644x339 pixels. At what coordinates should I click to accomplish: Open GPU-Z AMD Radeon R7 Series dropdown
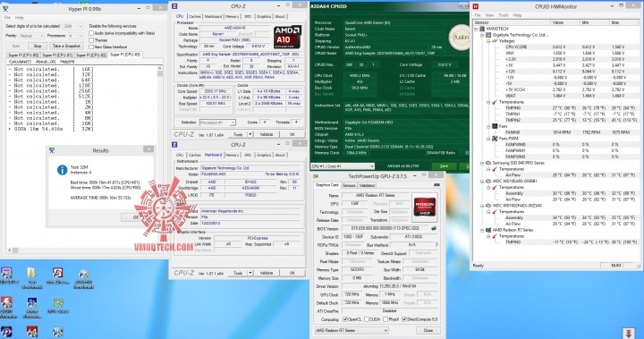[352, 330]
